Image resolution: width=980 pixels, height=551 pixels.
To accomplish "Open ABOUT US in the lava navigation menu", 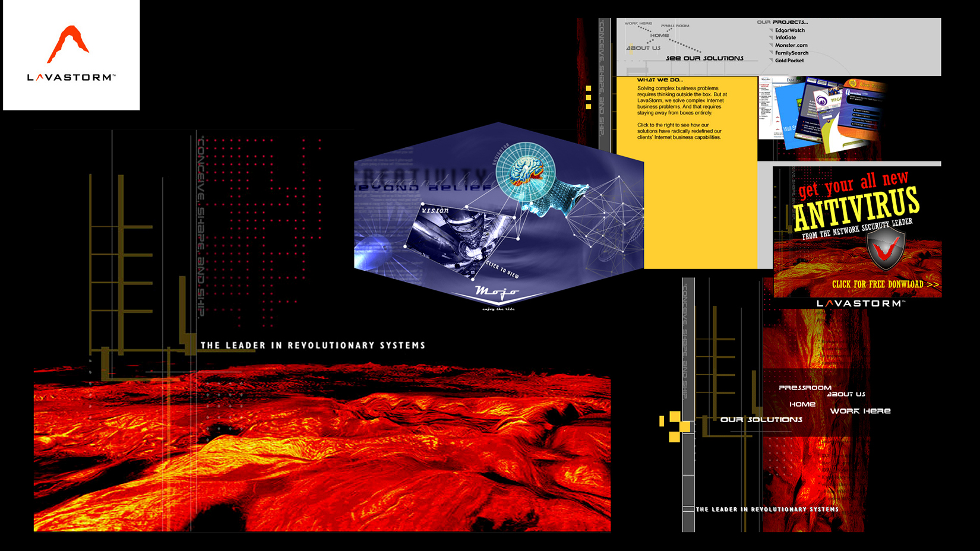I will 846,394.
